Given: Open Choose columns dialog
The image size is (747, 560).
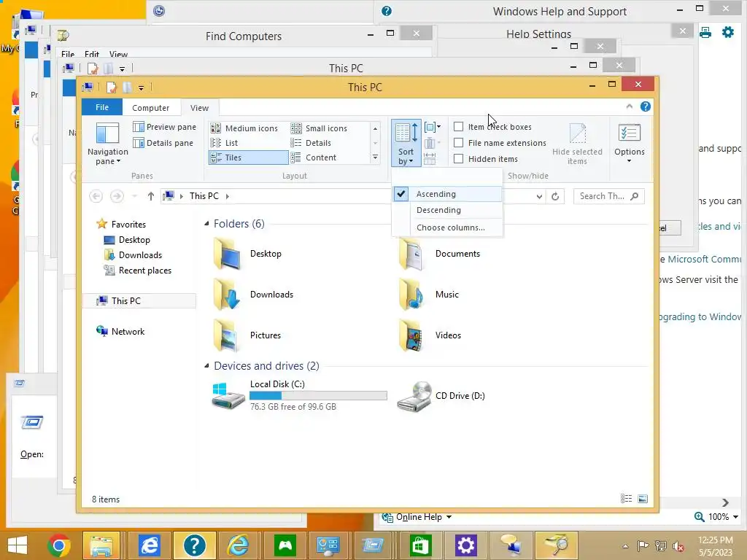Looking at the screenshot, I should (x=447, y=227).
